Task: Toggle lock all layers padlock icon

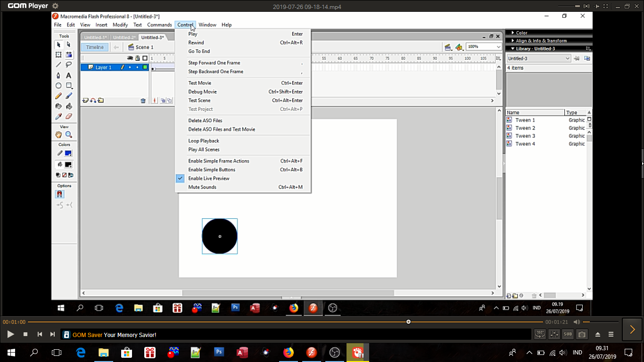Action: click(x=138, y=58)
